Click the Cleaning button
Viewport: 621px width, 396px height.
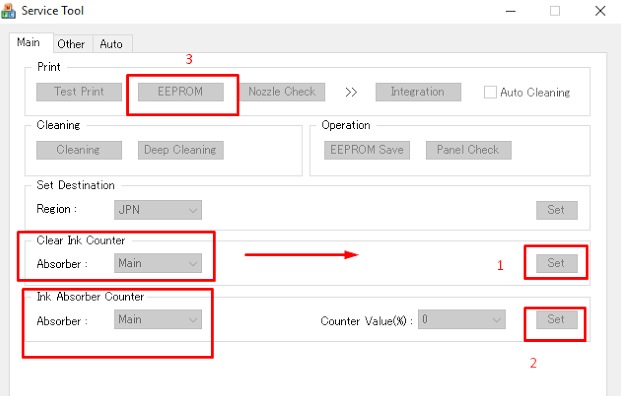coord(79,150)
